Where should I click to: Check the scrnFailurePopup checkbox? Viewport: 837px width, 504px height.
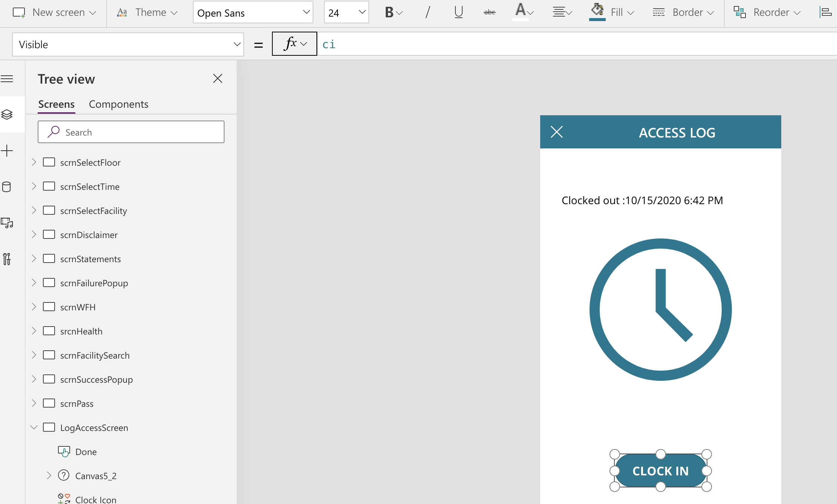coord(49,283)
